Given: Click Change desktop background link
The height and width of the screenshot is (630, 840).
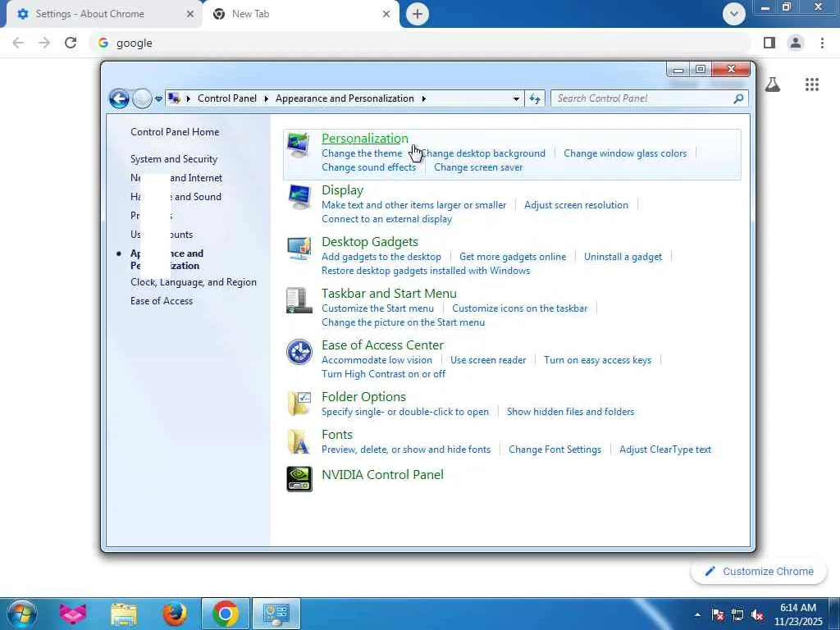Looking at the screenshot, I should (482, 153).
